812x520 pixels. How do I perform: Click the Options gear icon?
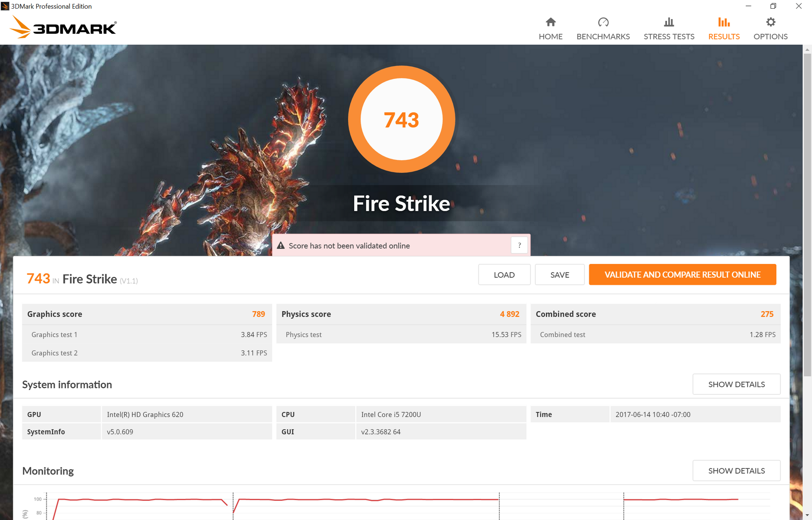770,22
